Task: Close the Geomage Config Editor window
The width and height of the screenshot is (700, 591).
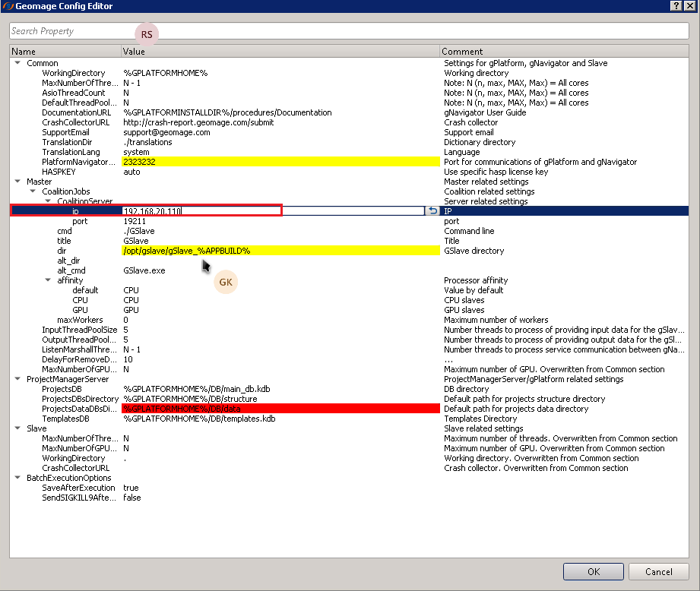Action: (x=689, y=5)
